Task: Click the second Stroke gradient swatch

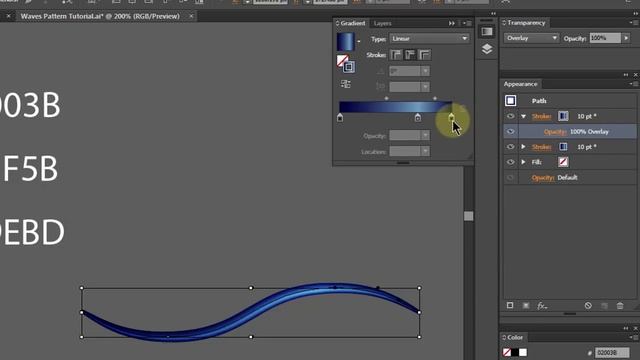Action: [563, 147]
